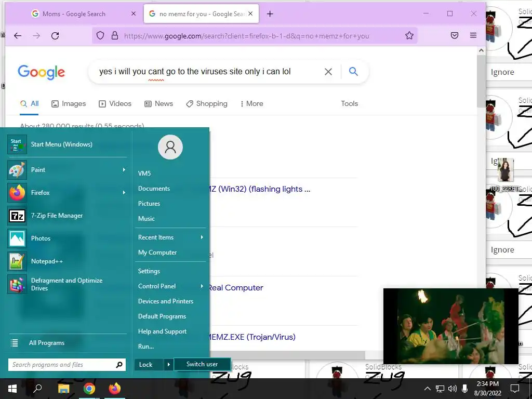
Task: Open 7-Zip File Manager
Action: pyautogui.click(x=67, y=216)
